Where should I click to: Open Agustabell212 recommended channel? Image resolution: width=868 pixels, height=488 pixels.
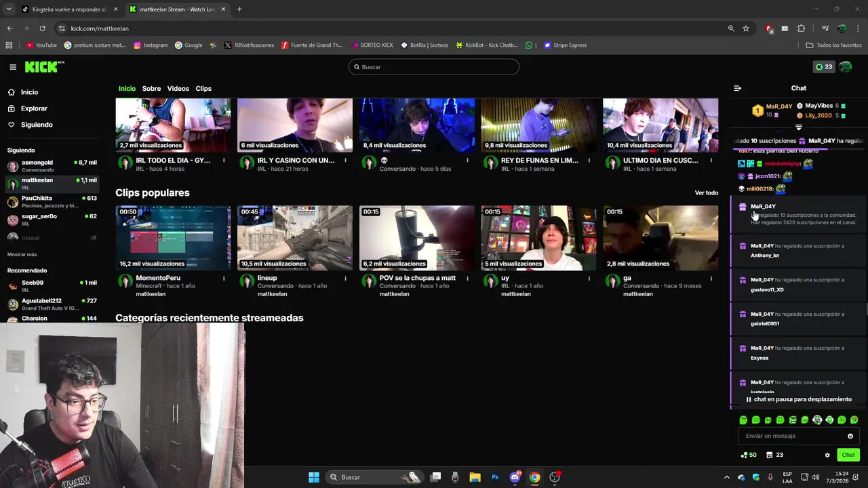coord(52,304)
